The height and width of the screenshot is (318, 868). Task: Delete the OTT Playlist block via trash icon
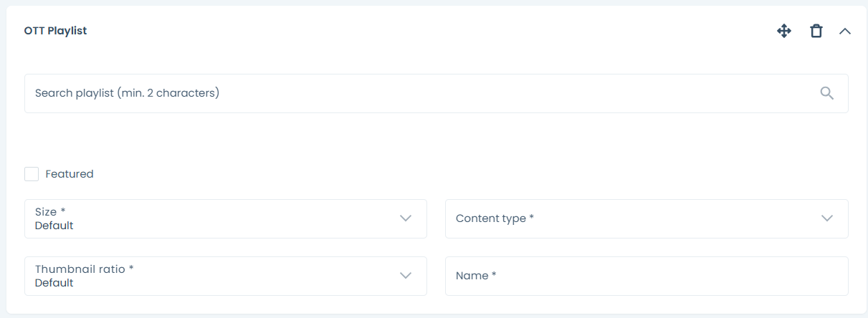(x=816, y=31)
